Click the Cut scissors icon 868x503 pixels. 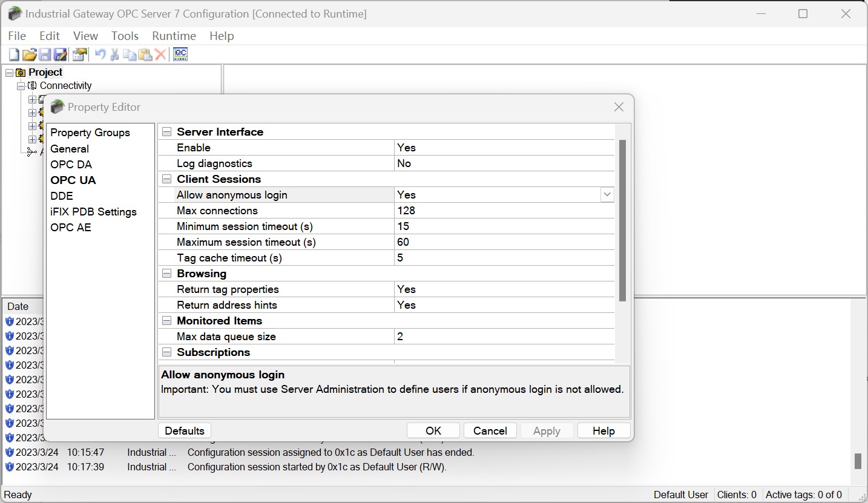click(x=114, y=54)
